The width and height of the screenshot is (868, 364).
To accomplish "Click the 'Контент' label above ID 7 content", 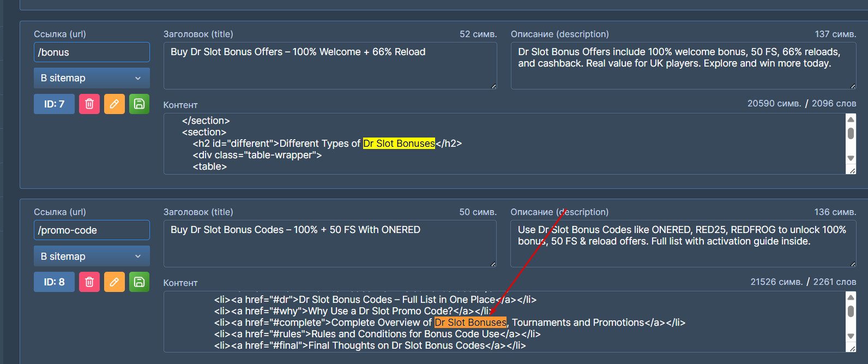I will [180, 105].
